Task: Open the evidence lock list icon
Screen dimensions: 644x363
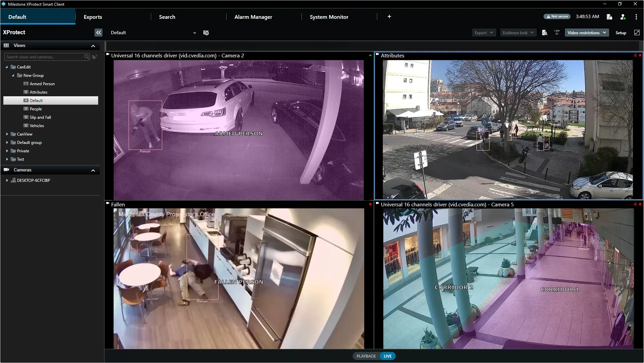Action: pyautogui.click(x=609, y=17)
